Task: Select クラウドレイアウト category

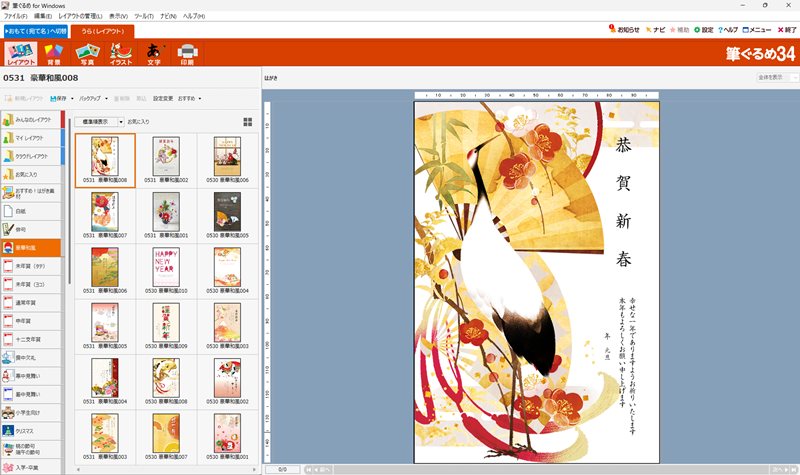Action: pos(31,156)
